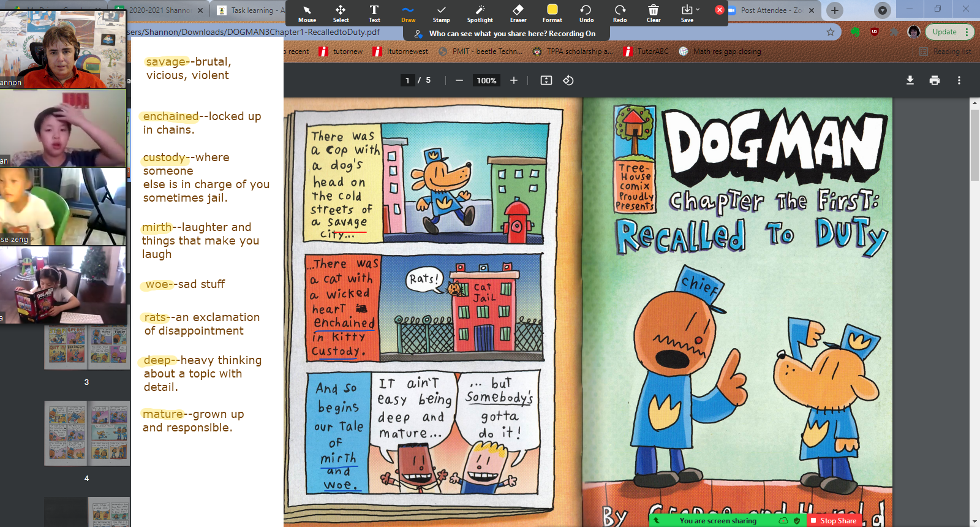Open the PMIT - beetle Techn bookmark
Screen dimensions: 980x527
click(481, 51)
